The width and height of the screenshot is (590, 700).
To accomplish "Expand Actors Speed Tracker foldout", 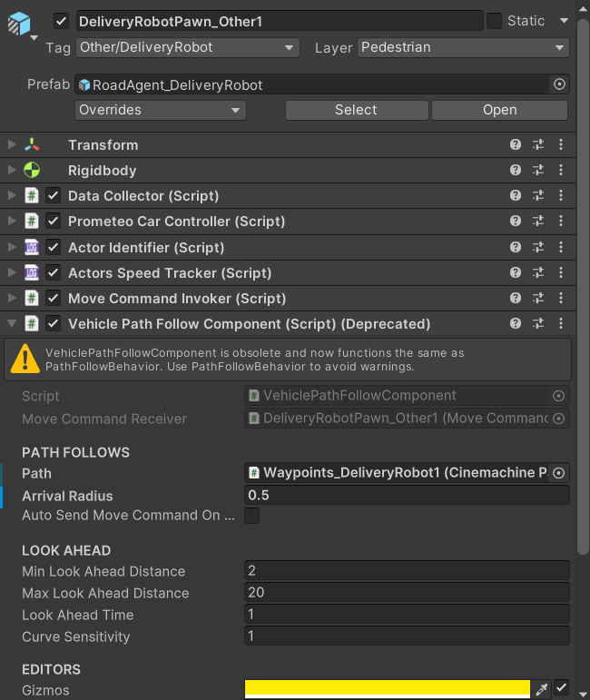I will 12,272.
